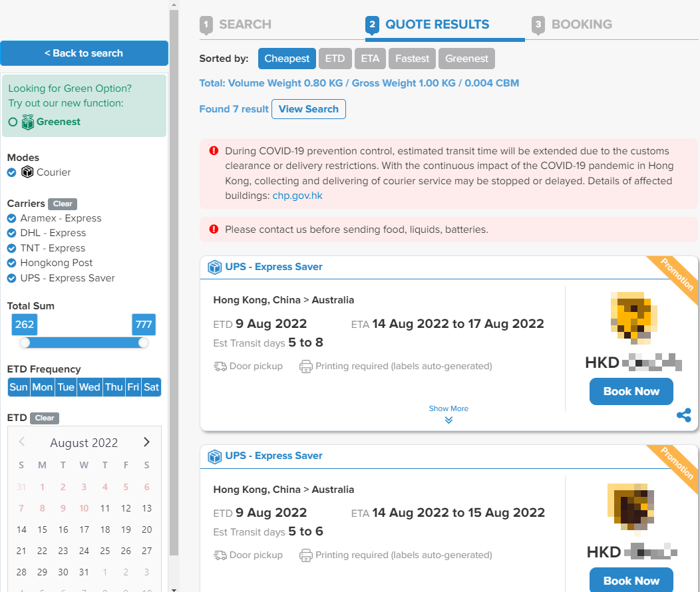Click the Greenest gift box icon
Screen dimensions: 700x592
[x=28, y=122]
